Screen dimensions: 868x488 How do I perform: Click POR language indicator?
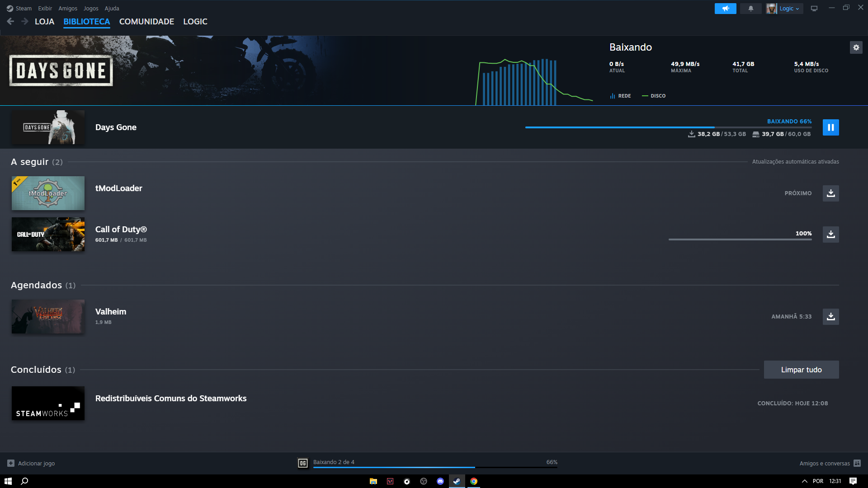click(818, 481)
